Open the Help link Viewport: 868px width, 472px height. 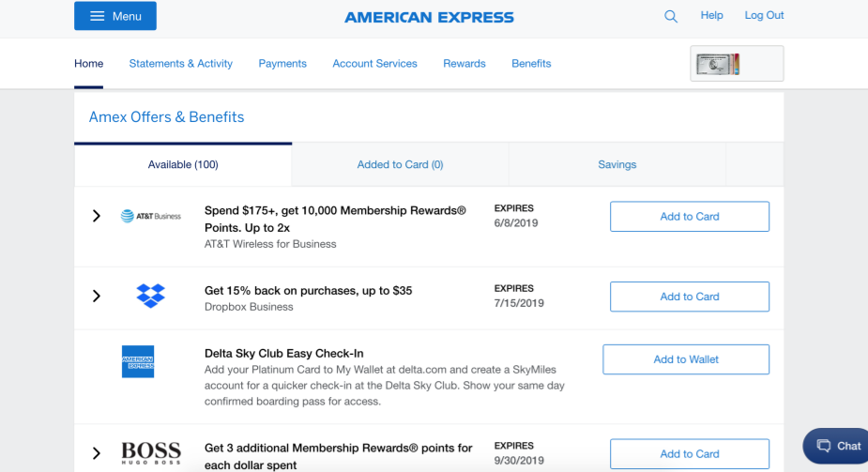click(x=711, y=15)
